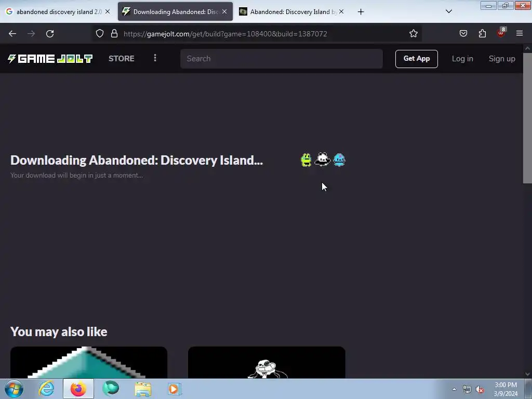
Task: Go back to the previous page
Action: [x=12, y=34]
